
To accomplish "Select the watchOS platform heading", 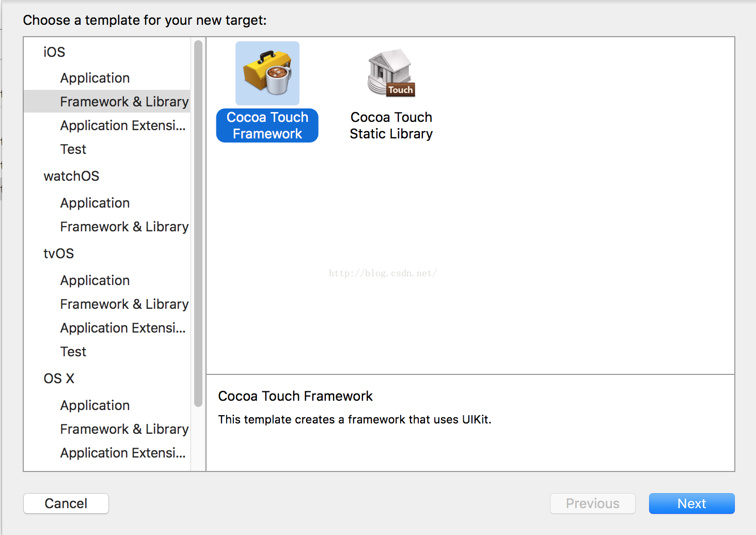I will pos(71,176).
